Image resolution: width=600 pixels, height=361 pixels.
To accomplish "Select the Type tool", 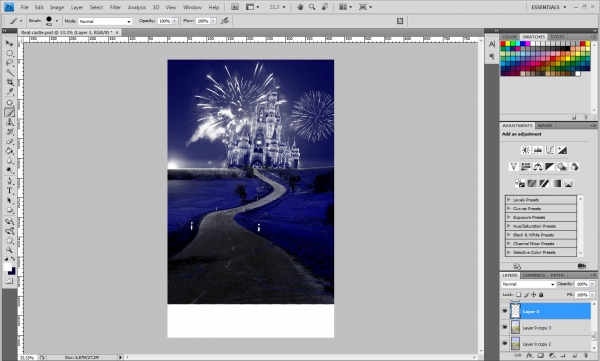I will pos(9,191).
